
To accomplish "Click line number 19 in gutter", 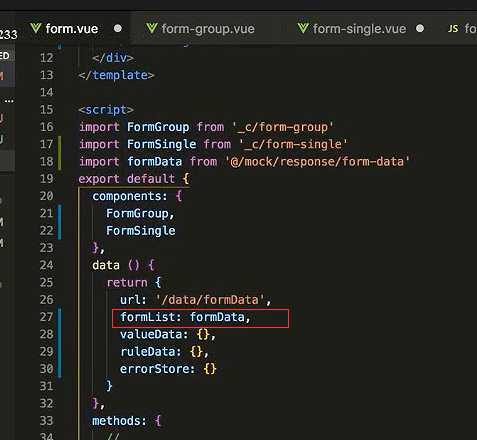I will coord(47,179).
